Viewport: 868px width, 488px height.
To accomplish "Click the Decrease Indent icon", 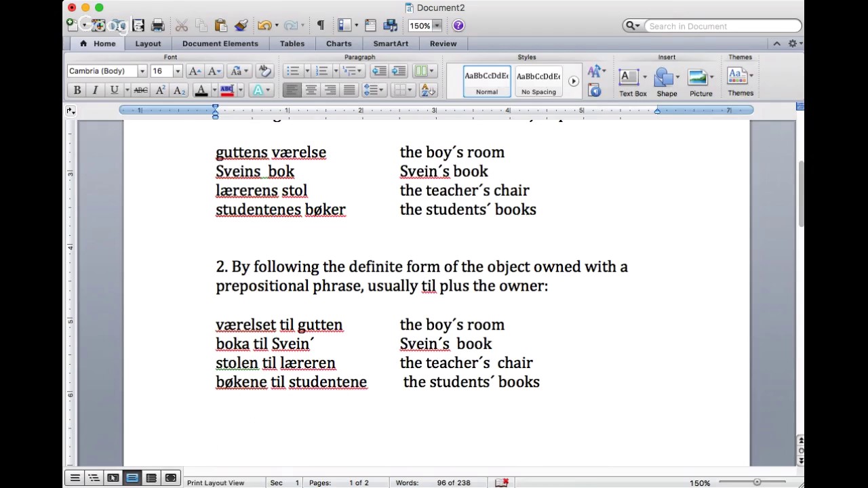I will 379,71.
